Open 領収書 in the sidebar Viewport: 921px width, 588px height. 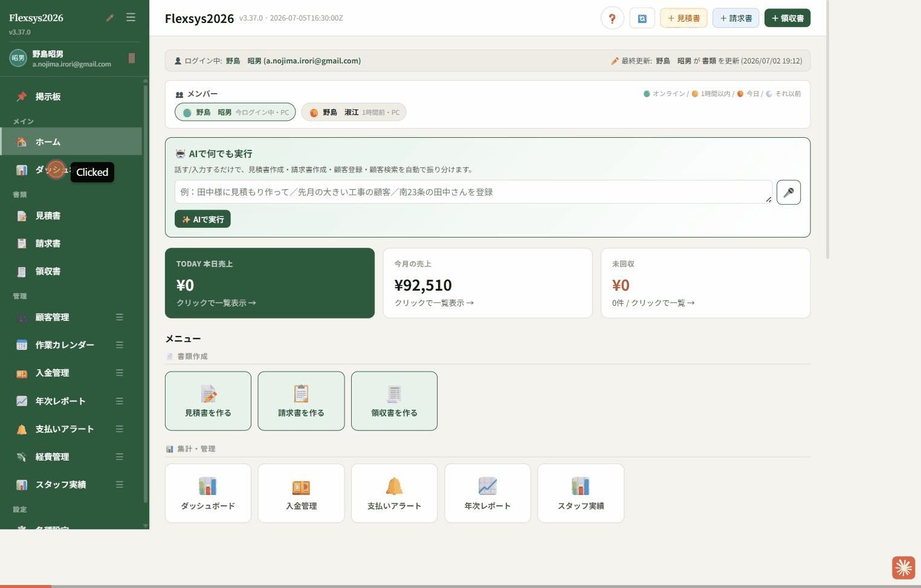pyautogui.click(x=71, y=271)
